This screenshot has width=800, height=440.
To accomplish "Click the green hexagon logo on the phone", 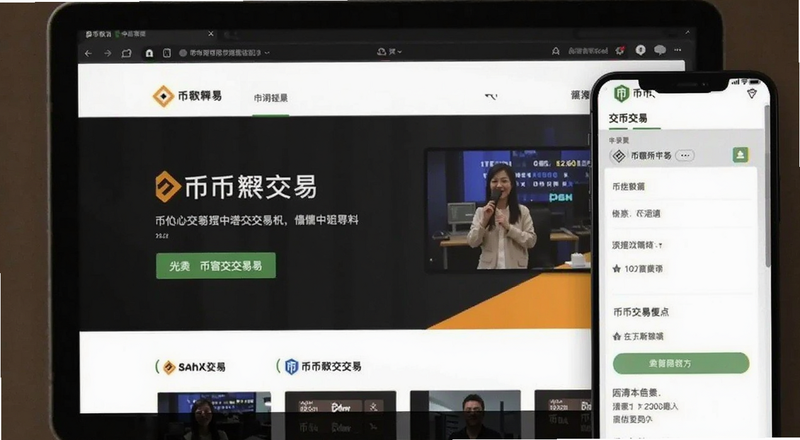I will tap(621, 93).
